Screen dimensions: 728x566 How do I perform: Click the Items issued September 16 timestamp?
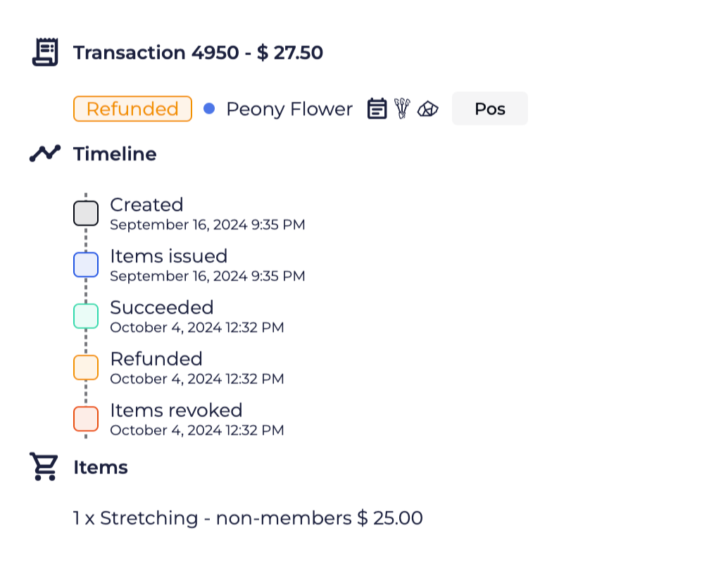(x=207, y=276)
